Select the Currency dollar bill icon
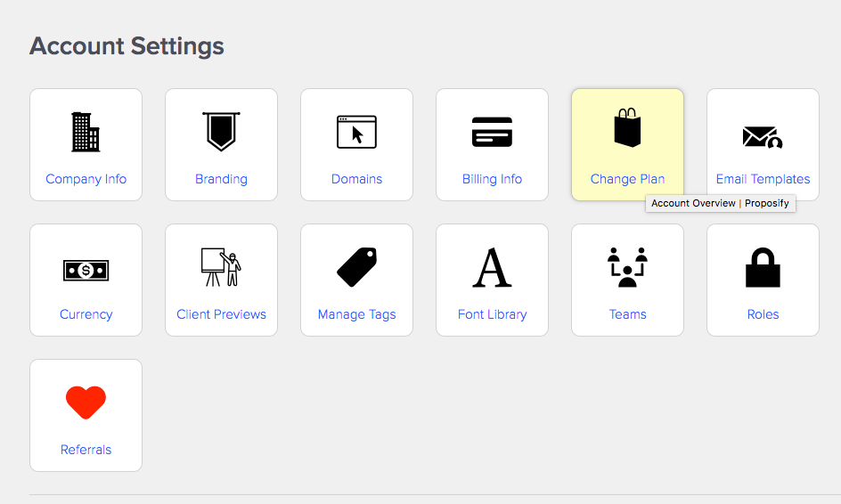Image resolution: width=841 pixels, height=504 pixels. [86, 270]
